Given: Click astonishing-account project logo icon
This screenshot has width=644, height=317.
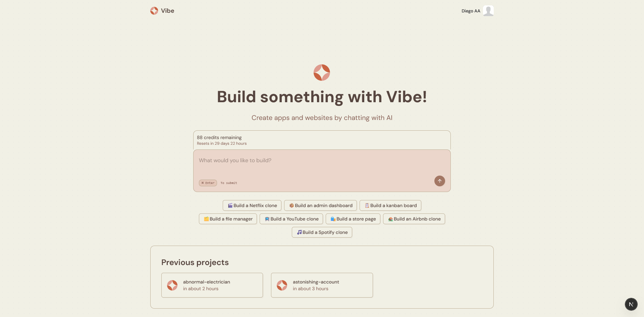Looking at the screenshot, I should (x=282, y=285).
